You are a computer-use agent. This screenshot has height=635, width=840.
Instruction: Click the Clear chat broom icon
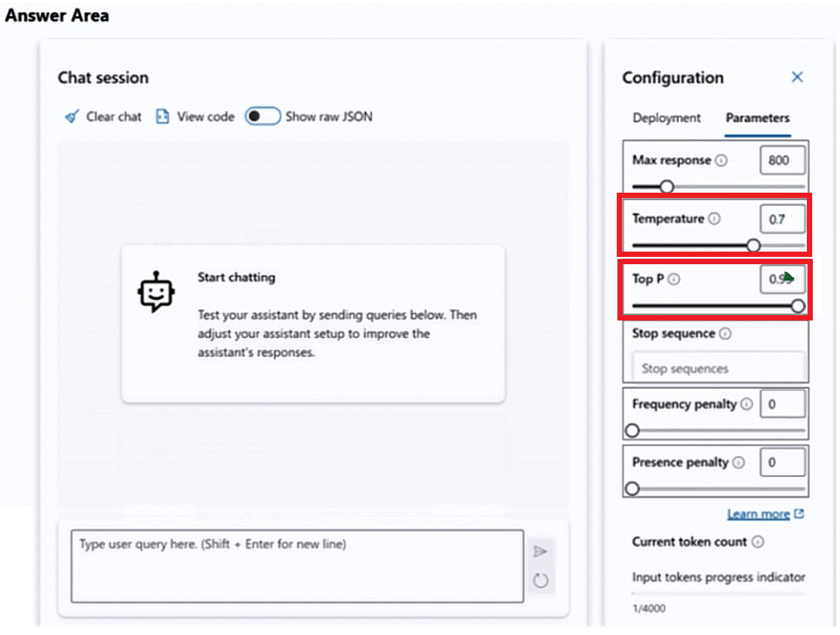click(x=72, y=117)
